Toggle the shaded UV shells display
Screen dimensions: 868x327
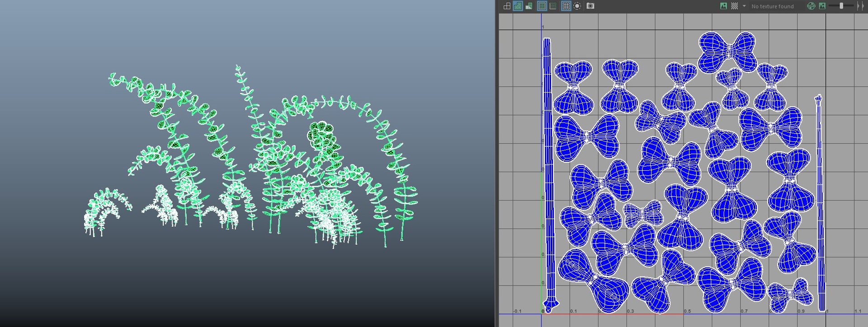(x=518, y=6)
